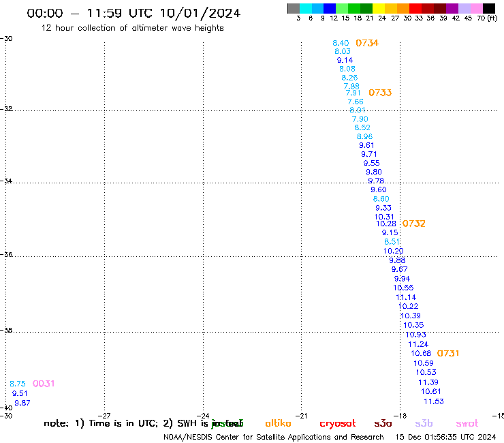Click the wave height value 8.96
504x443 pixels.
pos(364,136)
